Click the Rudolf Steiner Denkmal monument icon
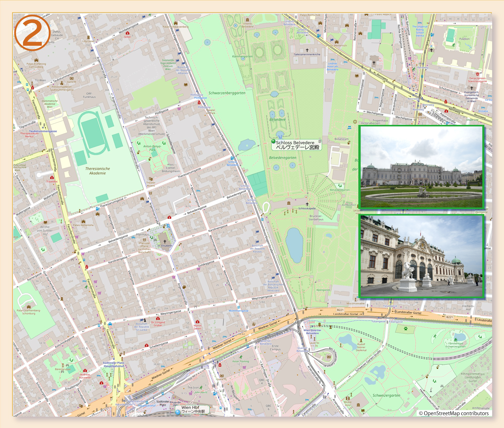Viewport: 504px width, 428px height. tap(361, 340)
